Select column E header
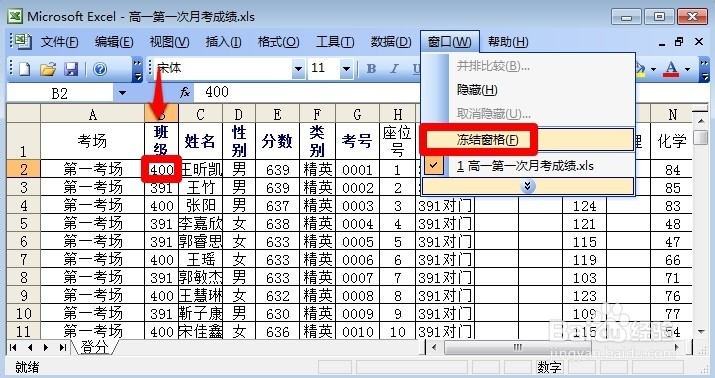This screenshot has height=378, width=715. (277, 114)
